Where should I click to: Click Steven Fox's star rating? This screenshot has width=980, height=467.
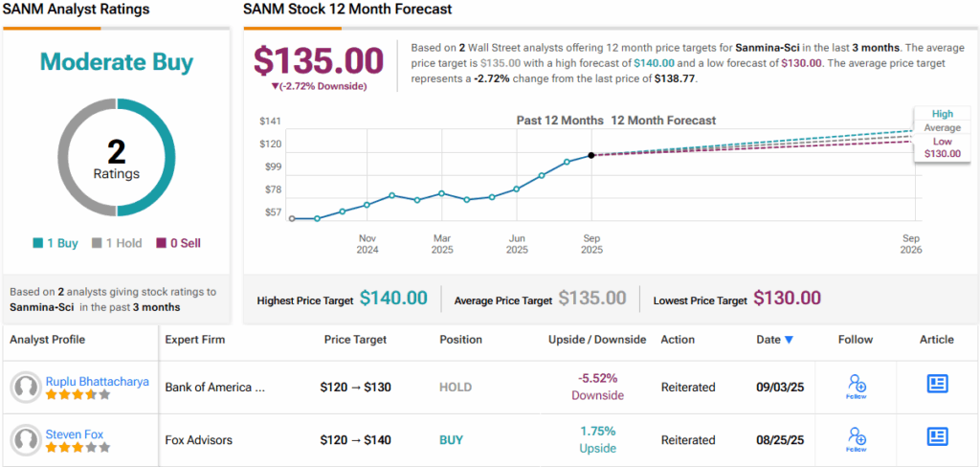pyautogui.click(x=78, y=447)
